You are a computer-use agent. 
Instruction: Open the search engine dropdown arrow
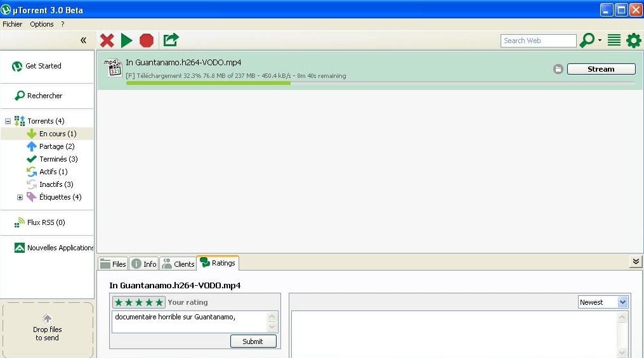[600, 40]
